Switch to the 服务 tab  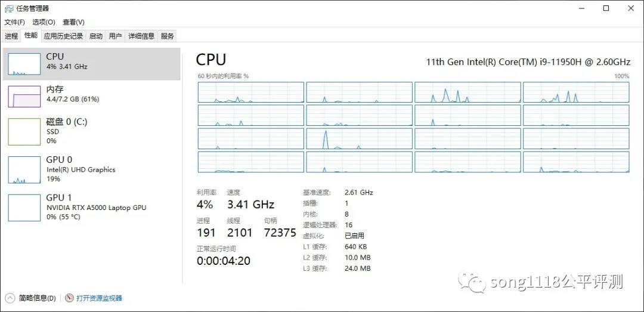pos(167,36)
